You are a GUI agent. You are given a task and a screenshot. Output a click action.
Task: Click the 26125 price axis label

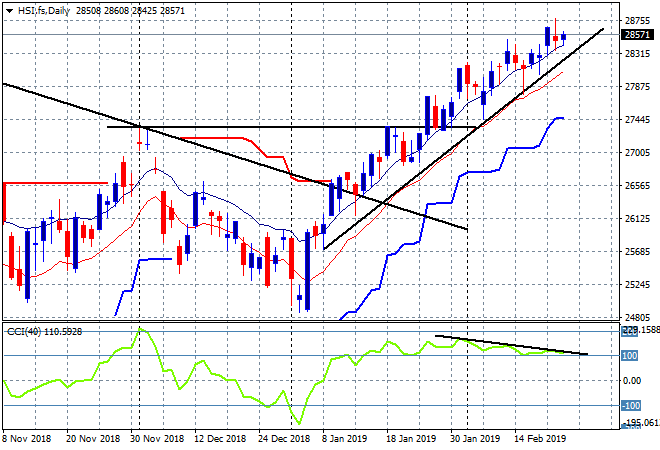point(637,218)
